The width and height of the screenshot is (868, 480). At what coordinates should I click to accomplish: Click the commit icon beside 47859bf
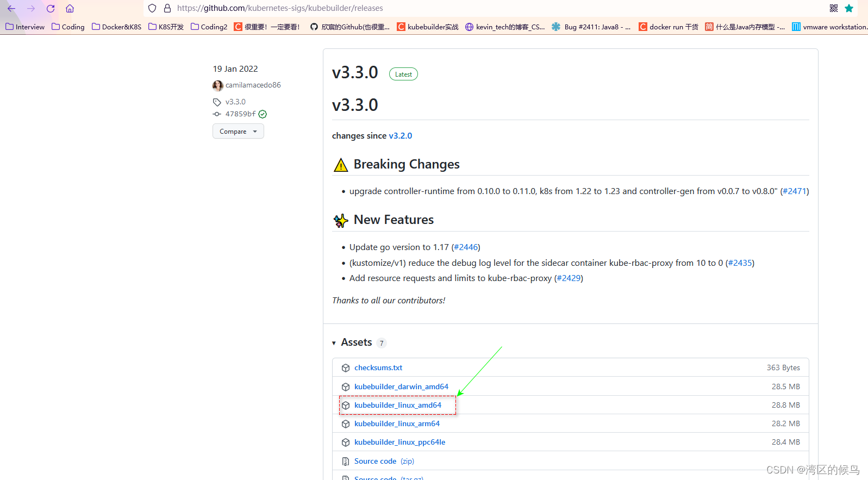pos(217,114)
